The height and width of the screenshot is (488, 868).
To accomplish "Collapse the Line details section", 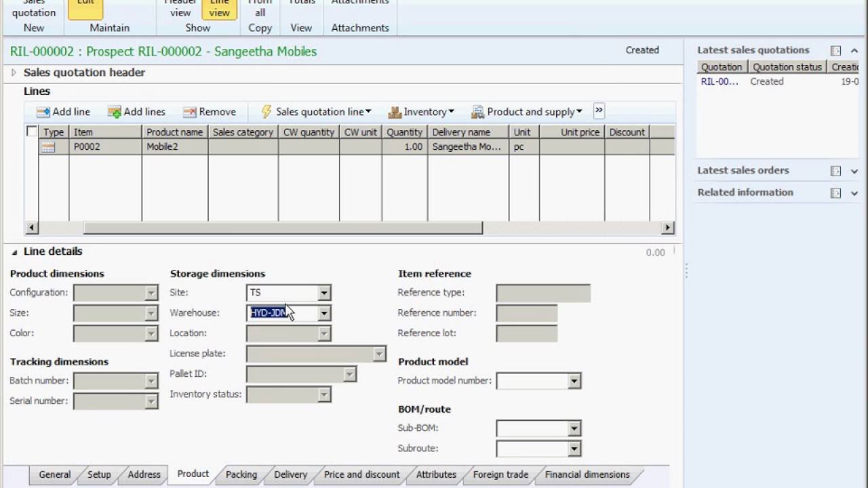I will (x=14, y=251).
